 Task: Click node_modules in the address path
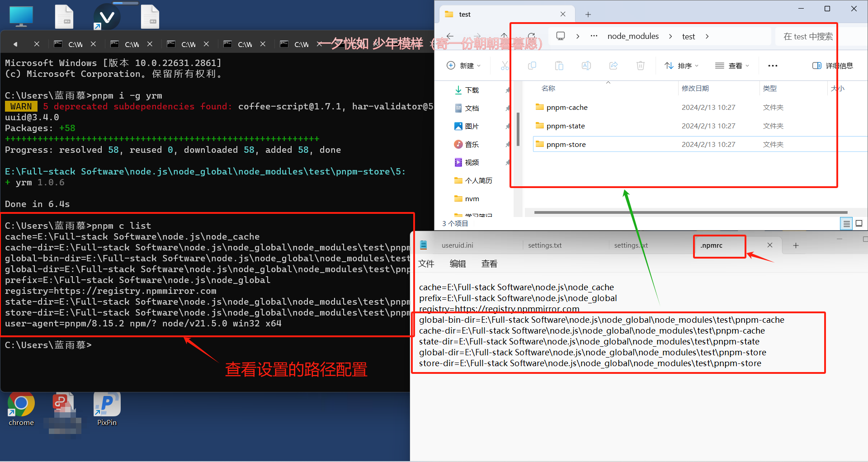click(x=633, y=36)
